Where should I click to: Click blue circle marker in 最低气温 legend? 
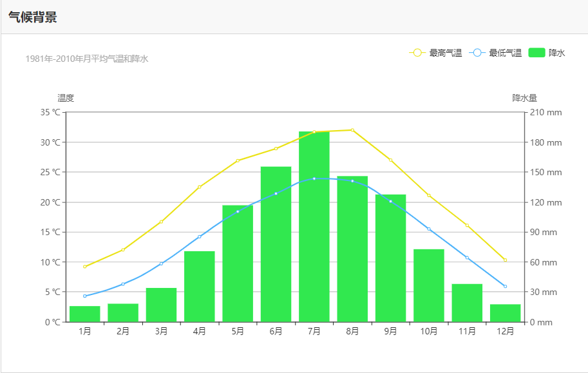click(477, 53)
